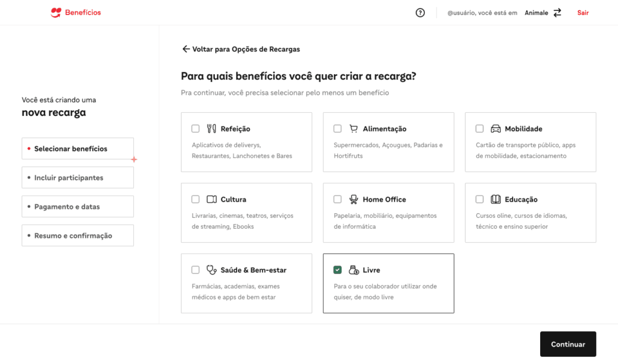Viewport: 618px width, 364px height.
Task: Check the Alimentação checkbox
Action: click(x=337, y=129)
